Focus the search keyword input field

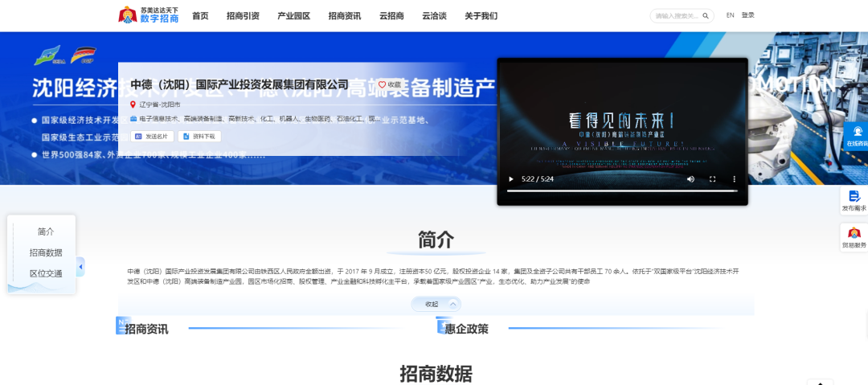[x=678, y=16]
